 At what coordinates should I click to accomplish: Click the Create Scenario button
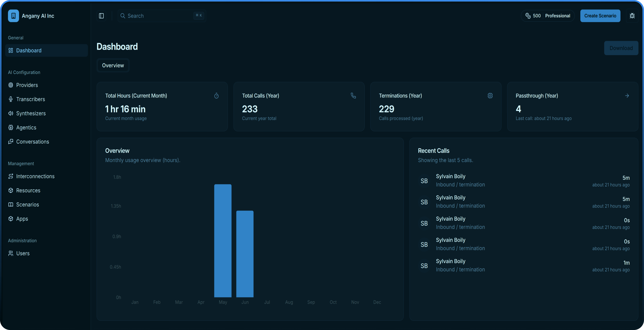(600, 16)
